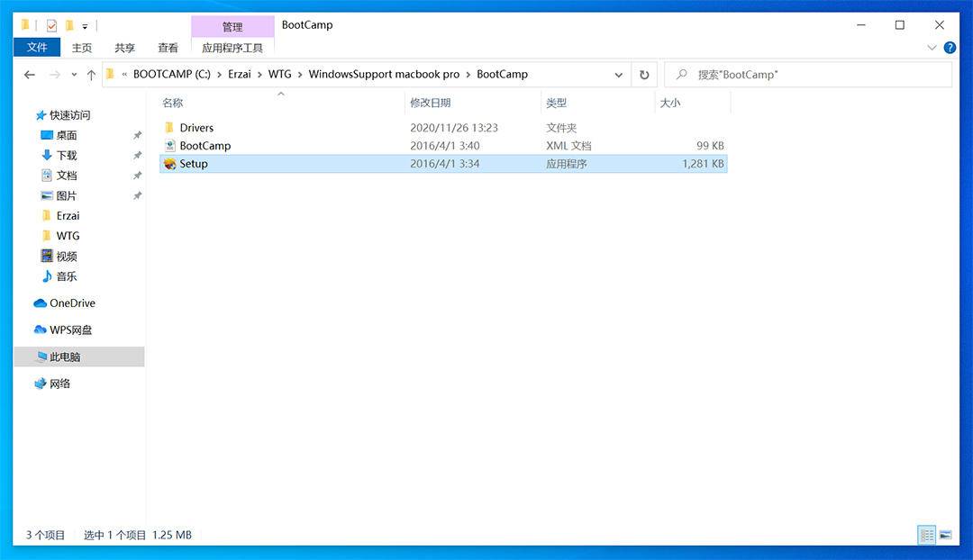
Task: Switch to details view using status bar icon
Action: point(926,534)
